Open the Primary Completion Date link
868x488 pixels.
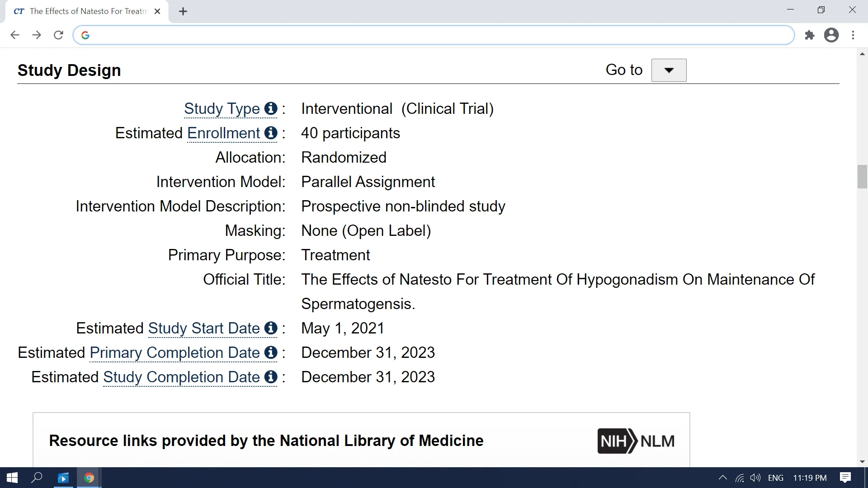pyautogui.click(x=175, y=352)
